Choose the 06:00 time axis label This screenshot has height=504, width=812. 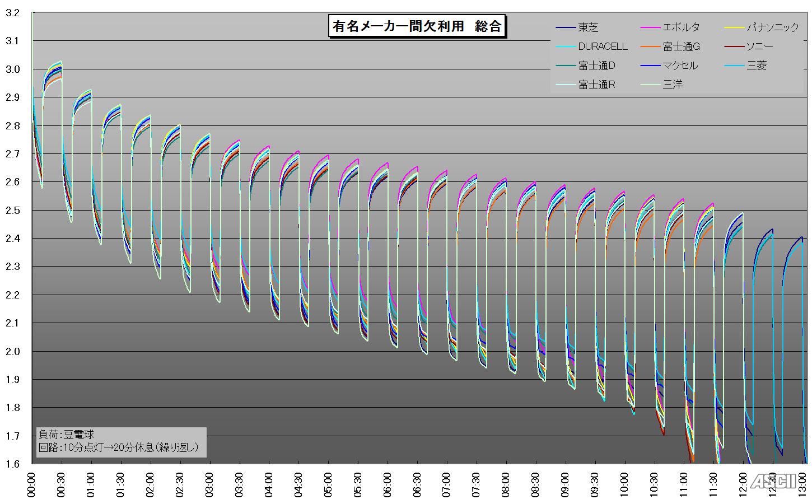coord(388,484)
